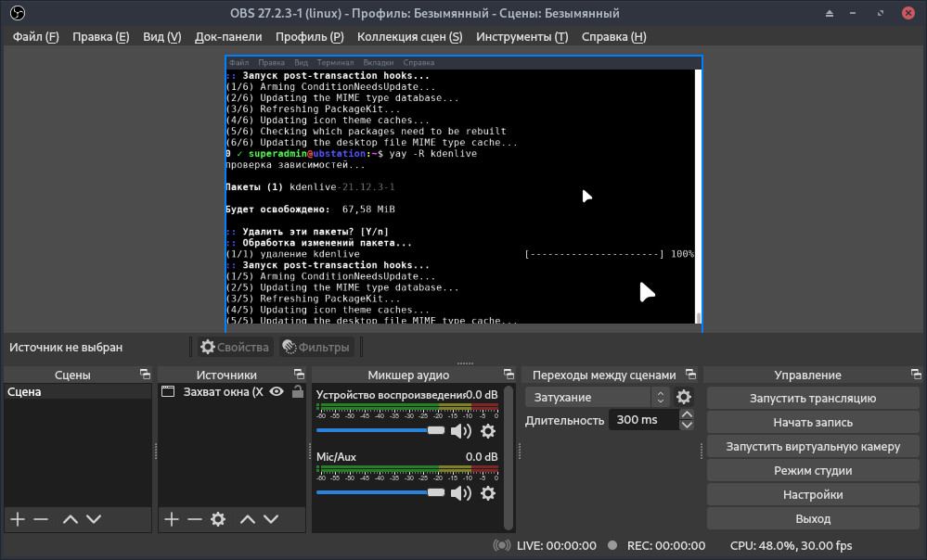The height and width of the screenshot is (560, 927).
Task: Select Захват окна source row
Action: [x=232, y=391]
